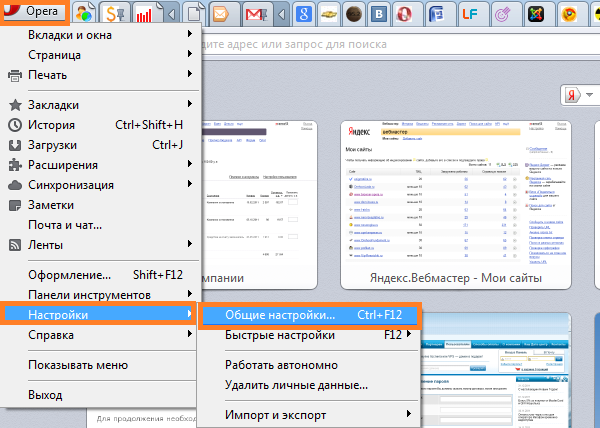This screenshot has width=600, height=428.
Task: Click the Opera main menu button
Action: [34, 11]
